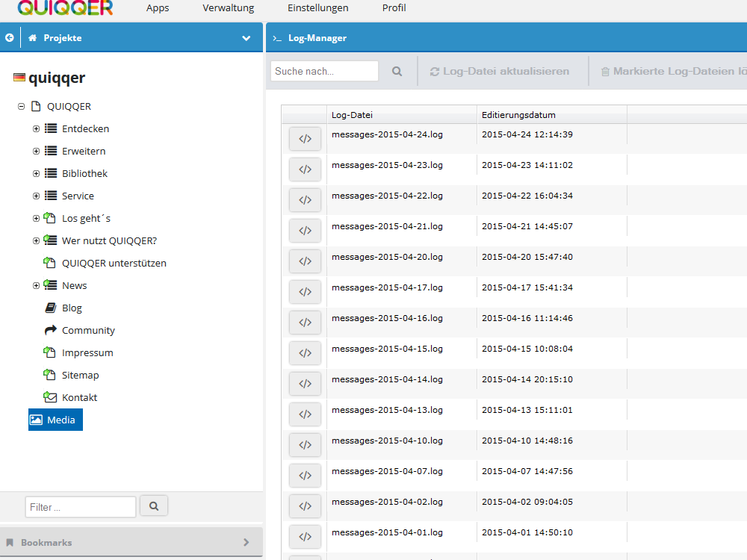Open the Blog tree entry
Image resolution: width=747 pixels, height=560 pixels.
tap(72, 308)
